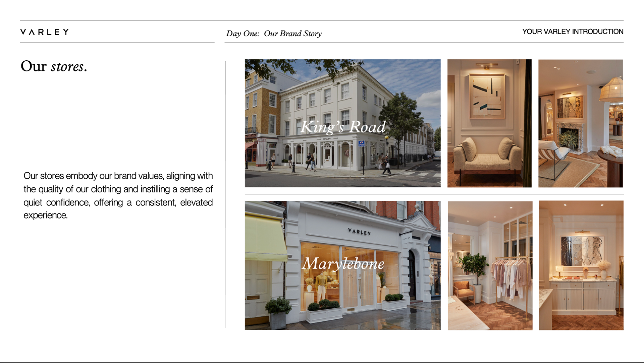Screen dimensions: 644x363
Task: Click the clothing rack interior photo
Action: pos(490,265)
